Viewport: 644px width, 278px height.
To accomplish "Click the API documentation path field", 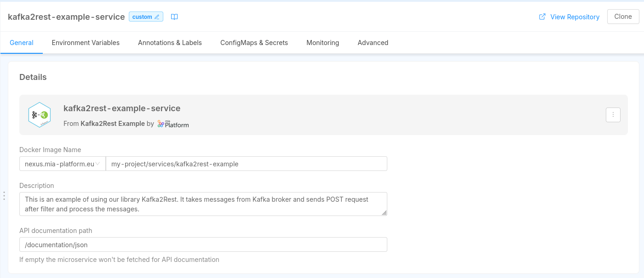I will point(203,244).
